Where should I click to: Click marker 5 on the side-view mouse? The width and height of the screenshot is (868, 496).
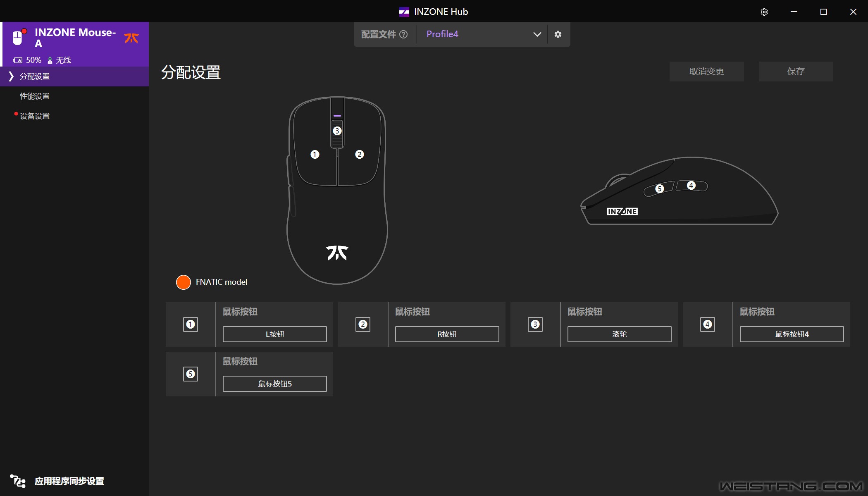coord(660,189)
